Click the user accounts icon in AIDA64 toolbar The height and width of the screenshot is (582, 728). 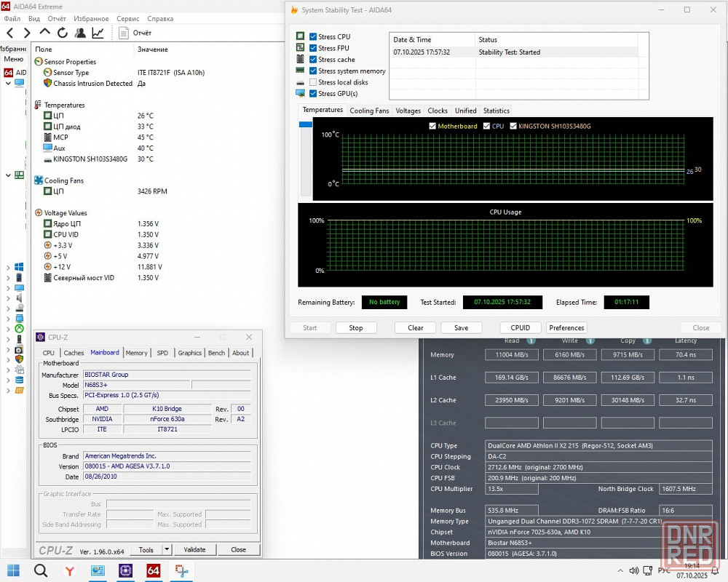coord(80,33)
